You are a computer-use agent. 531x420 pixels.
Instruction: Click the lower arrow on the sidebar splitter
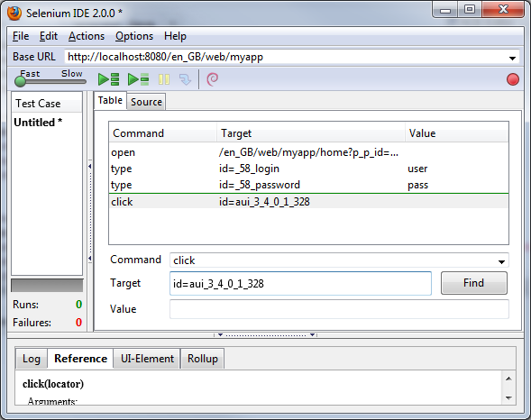click(90, 259)
